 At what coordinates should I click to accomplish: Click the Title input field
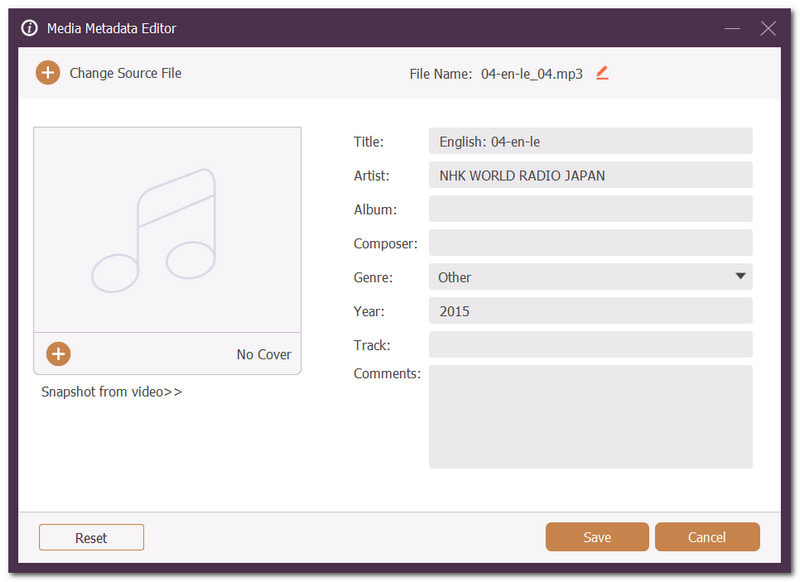590,141
